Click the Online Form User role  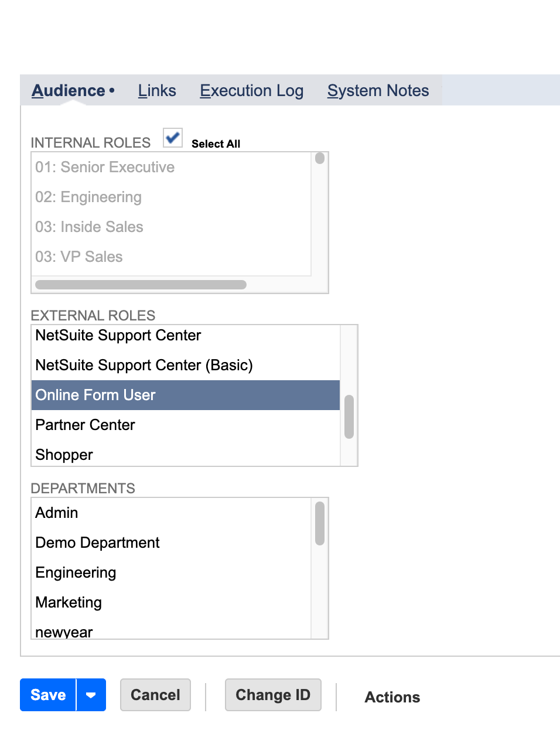coord(95,395)
